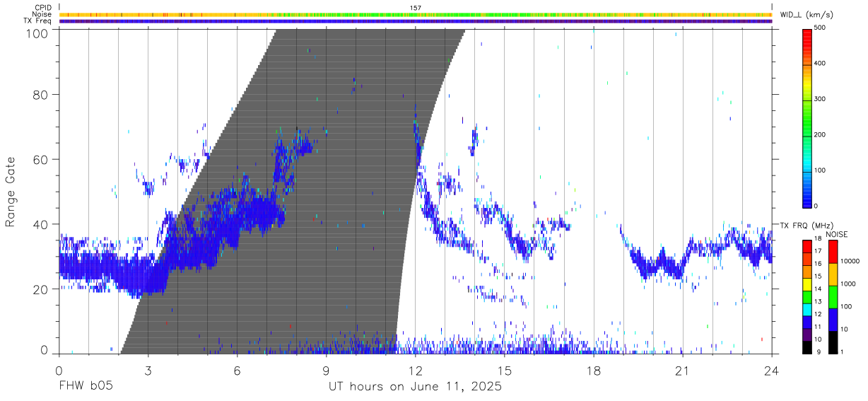This screenshot has height=401, width=868.
Task: Pick the red swatch in TX FRQ legend
Action: (x=807, y=246)
